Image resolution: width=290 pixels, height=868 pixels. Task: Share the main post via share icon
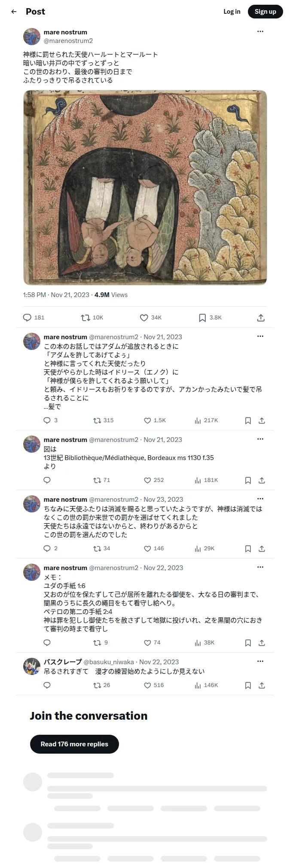(x=261, y=318)
